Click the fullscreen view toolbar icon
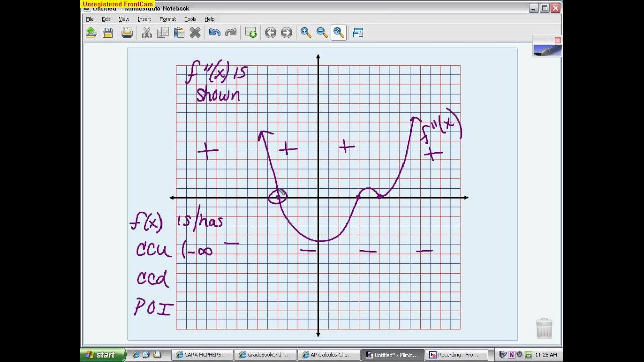 click(x=358, y=33)
